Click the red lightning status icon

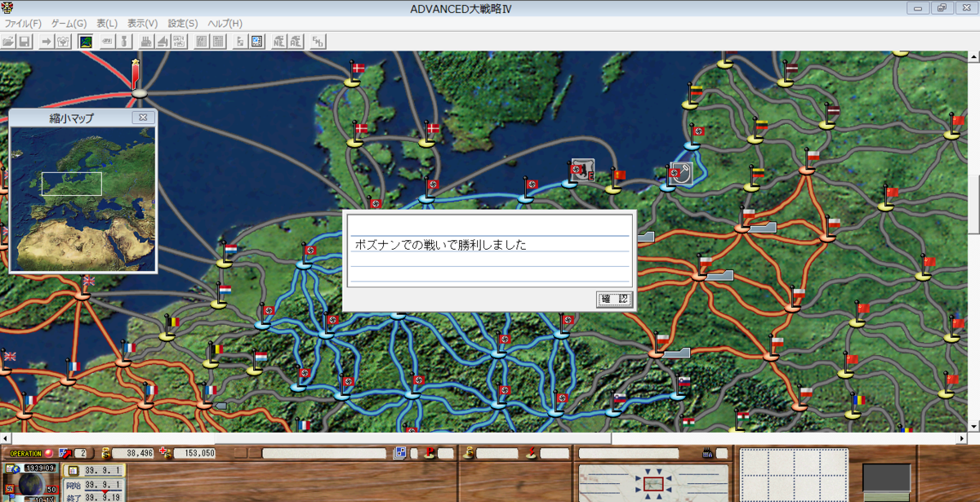point(532,453)
